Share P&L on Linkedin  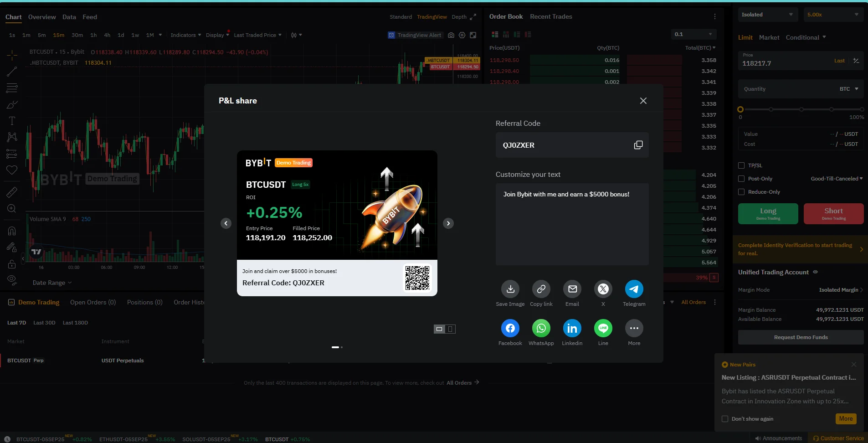572,328
